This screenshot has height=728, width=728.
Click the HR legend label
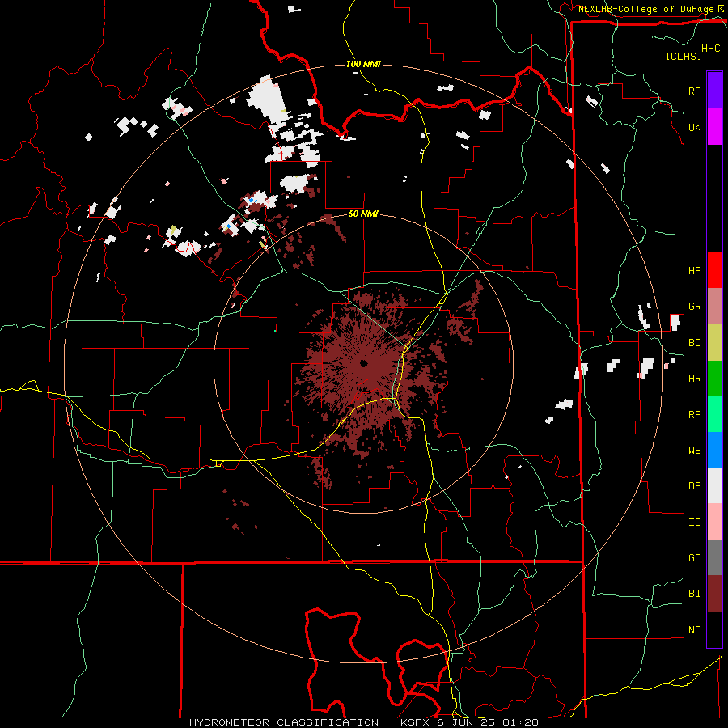tap(694, 379)
